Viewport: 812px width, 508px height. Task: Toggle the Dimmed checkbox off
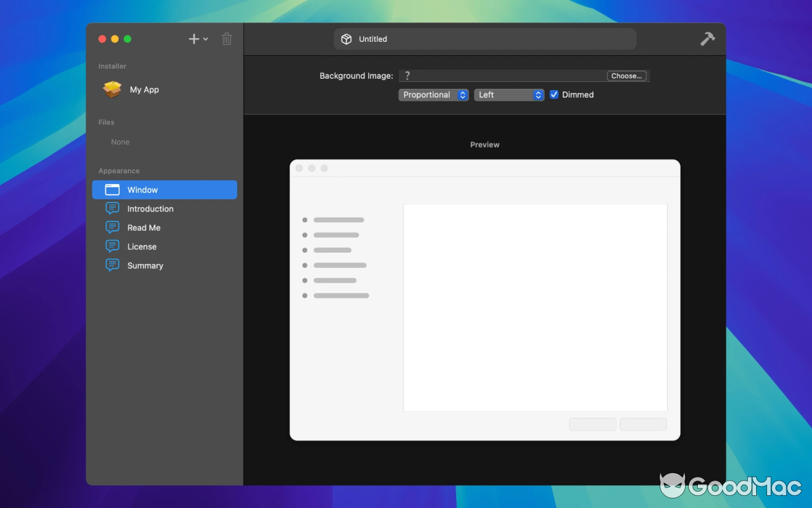[x=554, y=94]
